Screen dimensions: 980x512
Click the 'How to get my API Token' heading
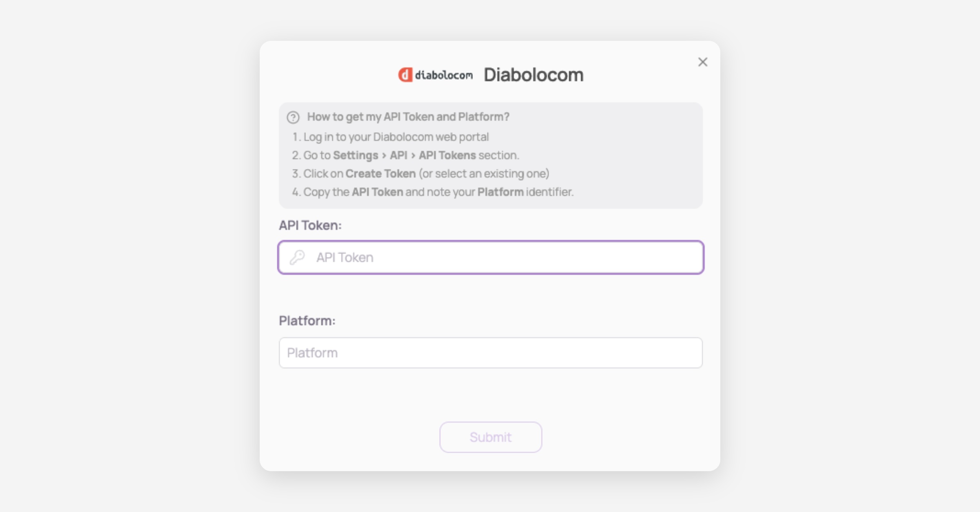tap(408, 117)
